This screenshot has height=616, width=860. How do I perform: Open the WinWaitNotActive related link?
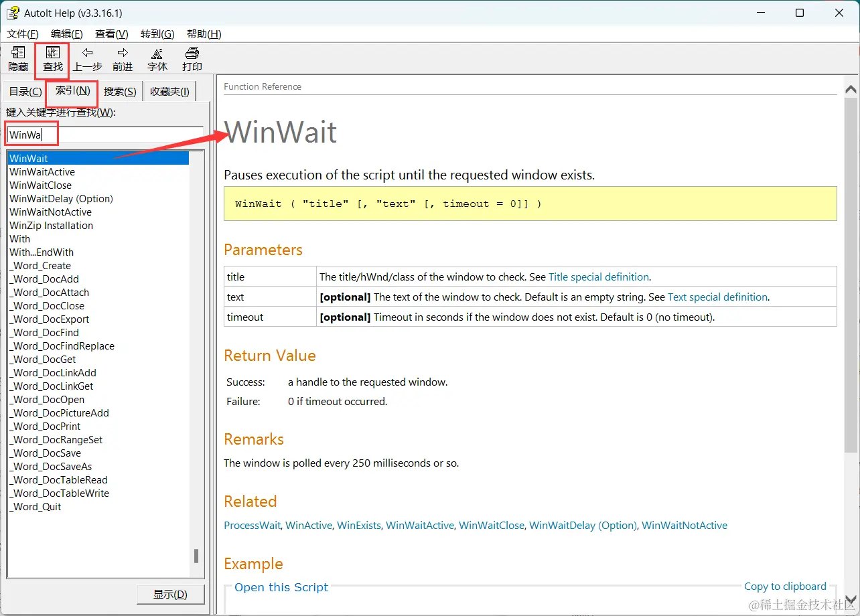[x=685, y=526]
